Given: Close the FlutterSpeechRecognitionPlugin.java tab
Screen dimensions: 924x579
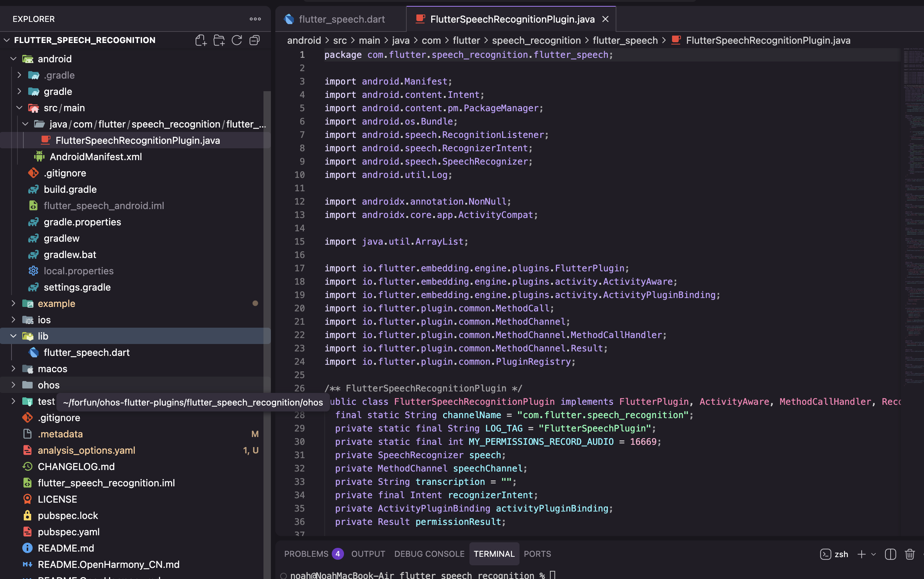Looking at the screenshot, I should [x=606, y=19].
